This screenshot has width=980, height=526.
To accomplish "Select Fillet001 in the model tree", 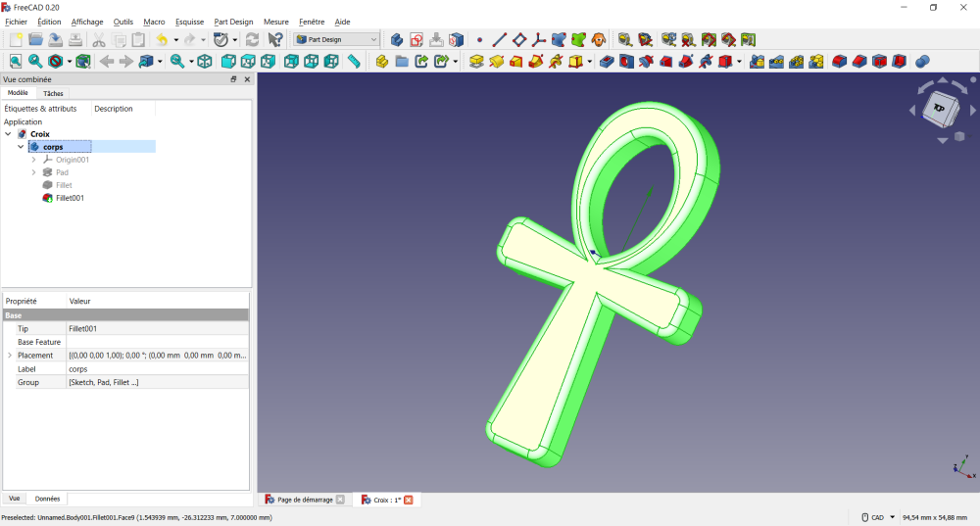I will coord(70,198).
